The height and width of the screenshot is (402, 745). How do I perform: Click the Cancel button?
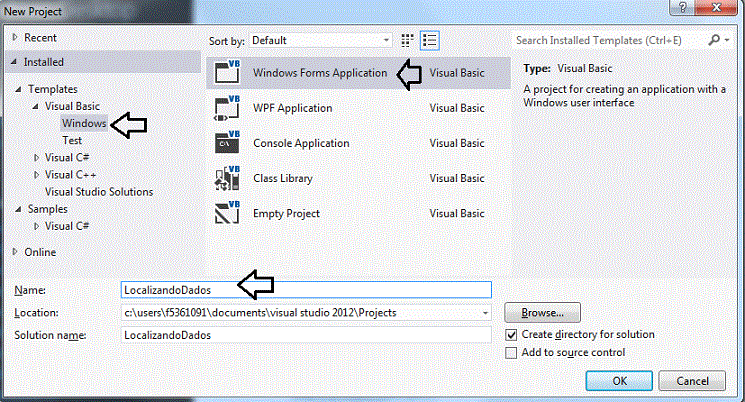tap(692, 381)
